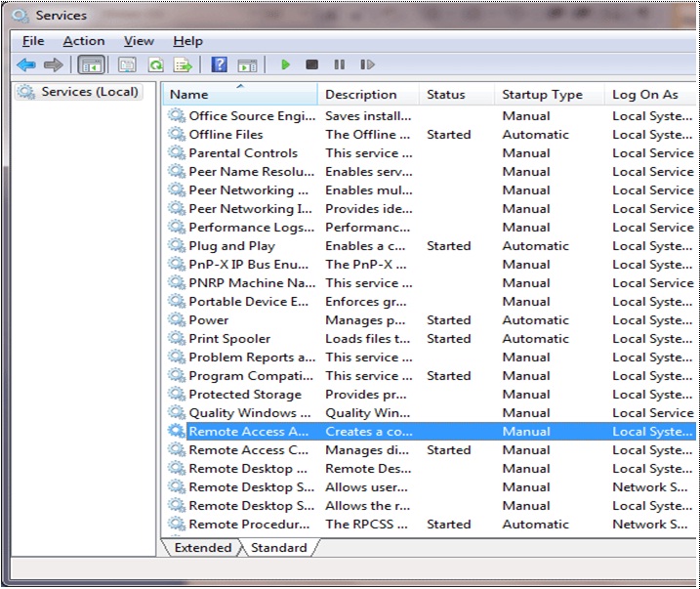Start the service with green play icon

pyautogui.click(x=285, y=65)
